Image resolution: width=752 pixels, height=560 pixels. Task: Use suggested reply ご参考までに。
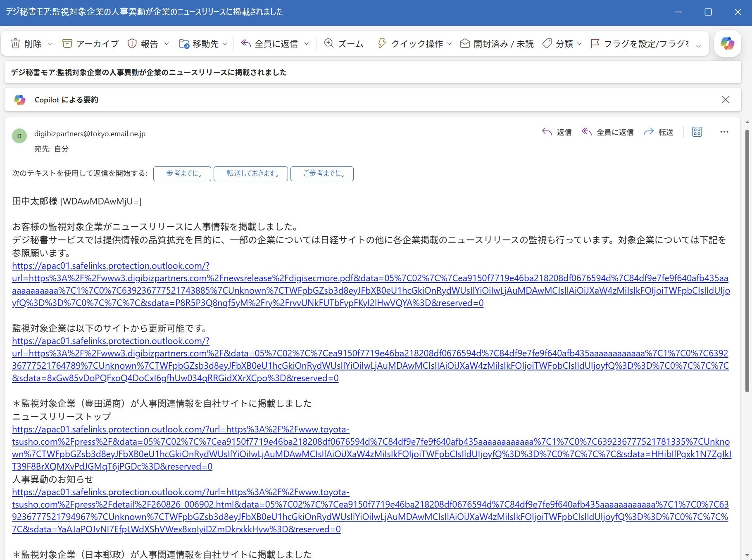(x=322, y=173)
